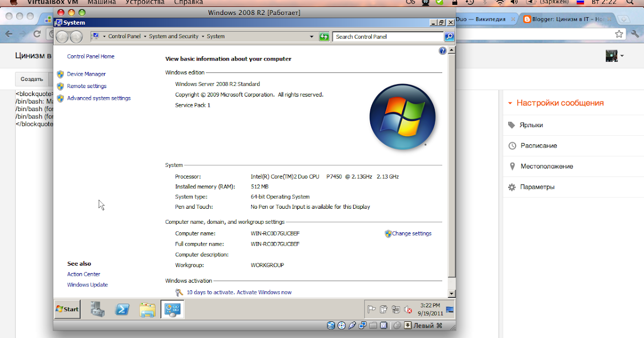
Task: Open Windows Explorer folder icon in taskbar
Action: 148,309
